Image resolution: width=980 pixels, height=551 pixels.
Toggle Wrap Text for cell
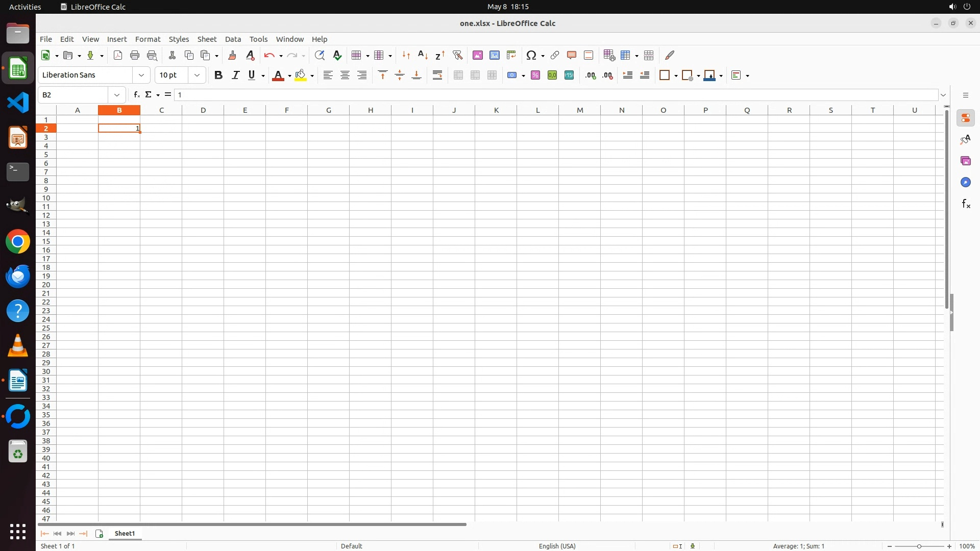click(437, 75)
